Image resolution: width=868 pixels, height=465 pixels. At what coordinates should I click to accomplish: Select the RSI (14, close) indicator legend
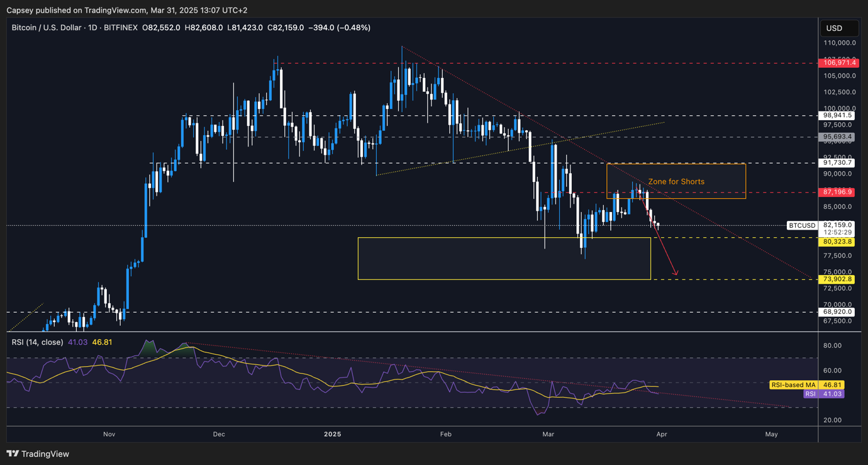[x=38, y=342]
